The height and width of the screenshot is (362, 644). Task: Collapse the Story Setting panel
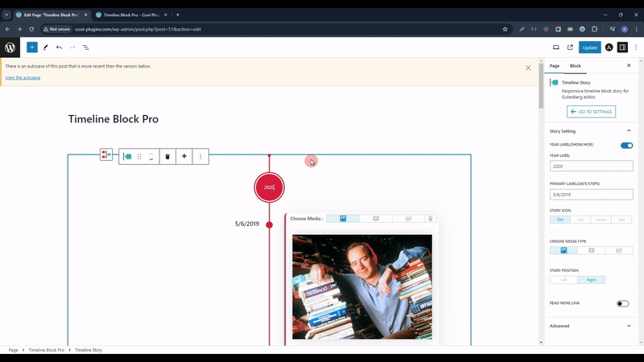[629, 131]
